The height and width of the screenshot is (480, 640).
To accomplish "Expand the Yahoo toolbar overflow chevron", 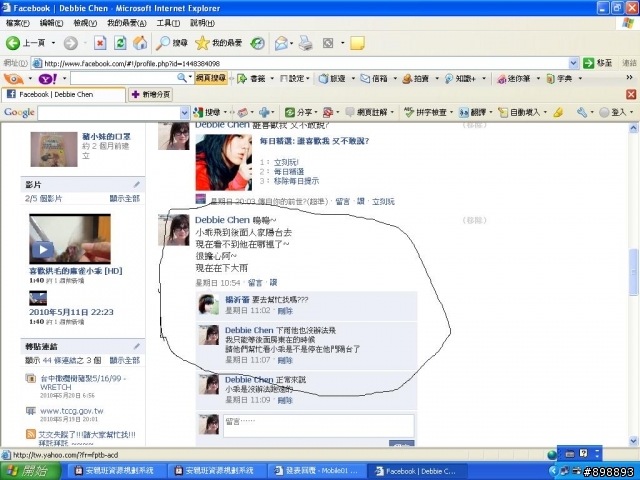I will click(629, 78).
